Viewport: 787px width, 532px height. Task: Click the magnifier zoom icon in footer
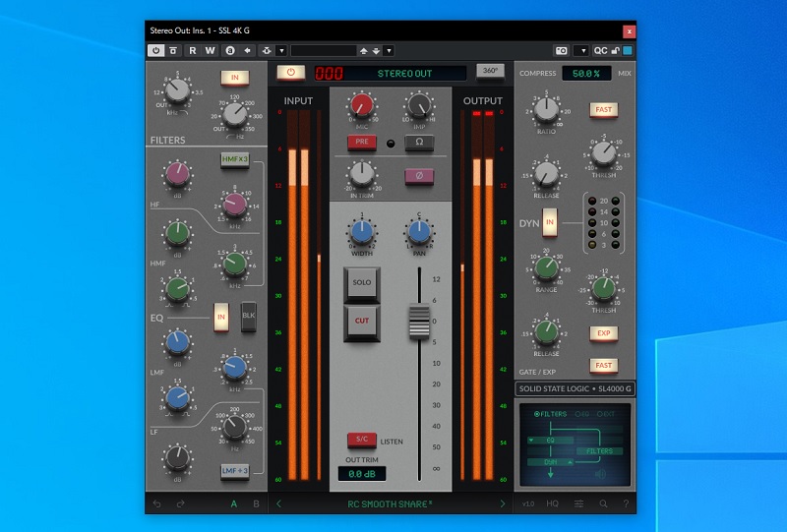603,503
